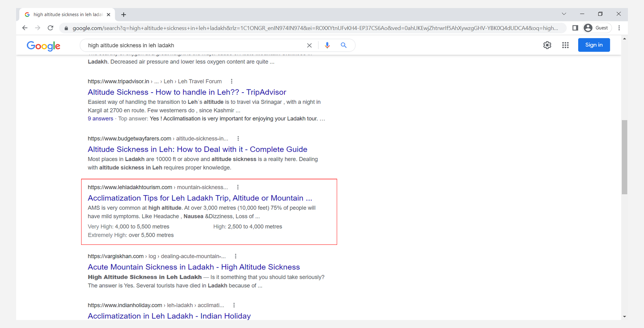Click the indianholiday.com URL breadcrumb

tap(156, 305)
